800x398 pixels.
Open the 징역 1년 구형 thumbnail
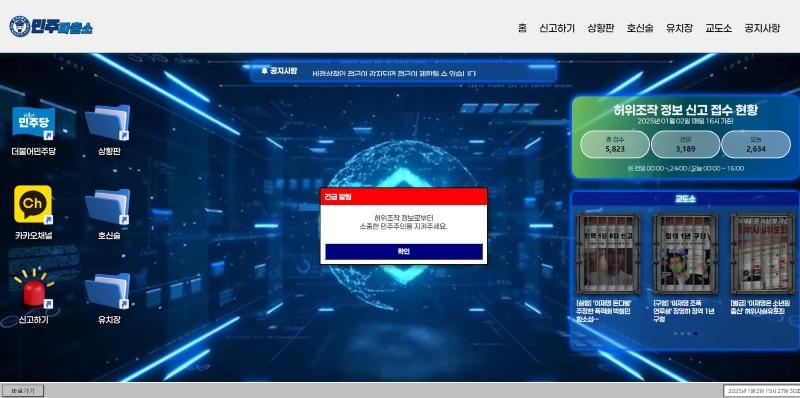[685, 253]
